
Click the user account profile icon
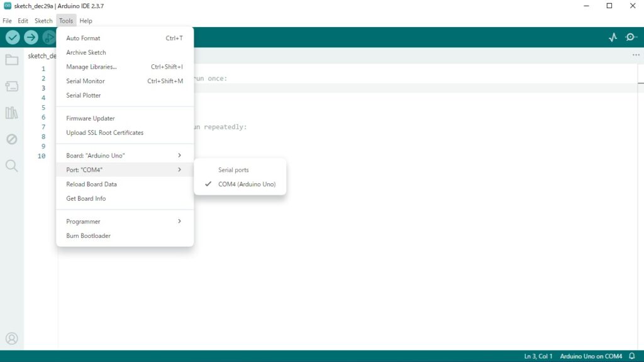point(11,339)
